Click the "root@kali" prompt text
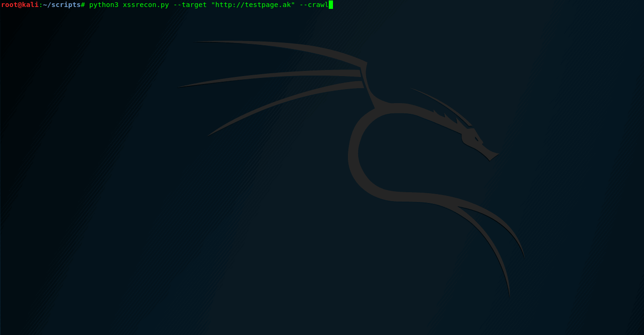Screen dimensions: 644x335 [20, 5]
